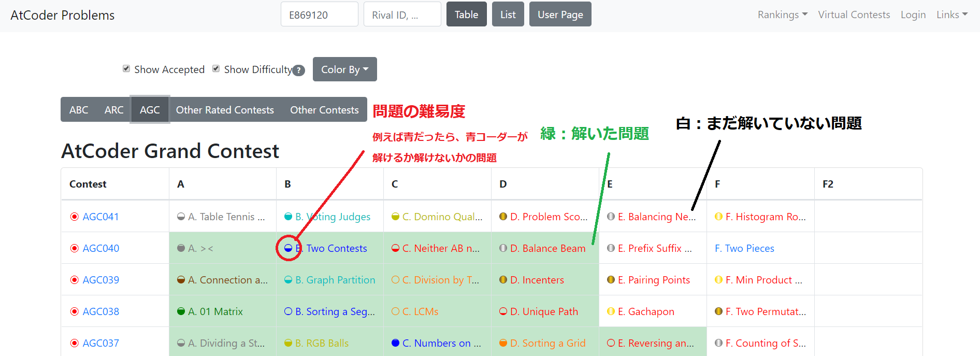Click red difficulty circle beside E. Reversing an
Viewport: 980px width, 356px height.
pos(611,343)
